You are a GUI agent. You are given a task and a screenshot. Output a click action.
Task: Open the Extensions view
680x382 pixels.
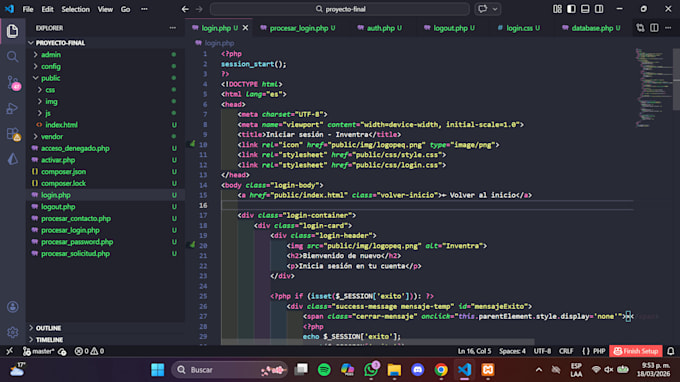point(13,134)
